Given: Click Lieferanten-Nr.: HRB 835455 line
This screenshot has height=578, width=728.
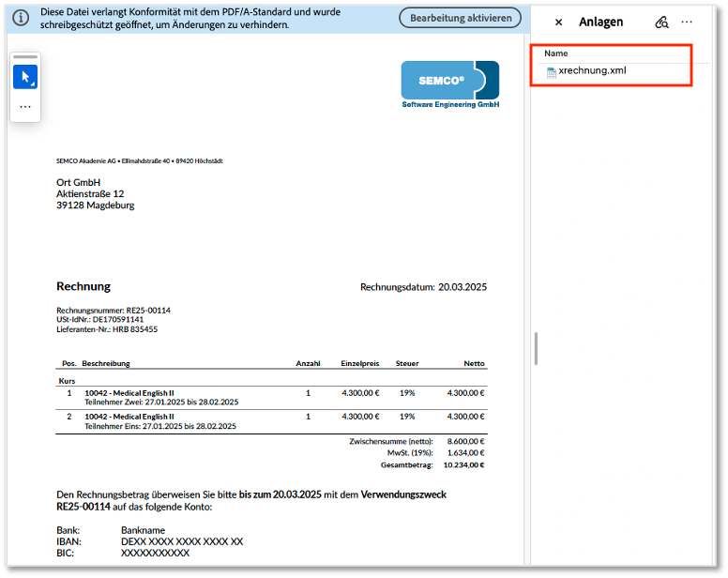Looking at the screenshot, I should tap(107, 329).
